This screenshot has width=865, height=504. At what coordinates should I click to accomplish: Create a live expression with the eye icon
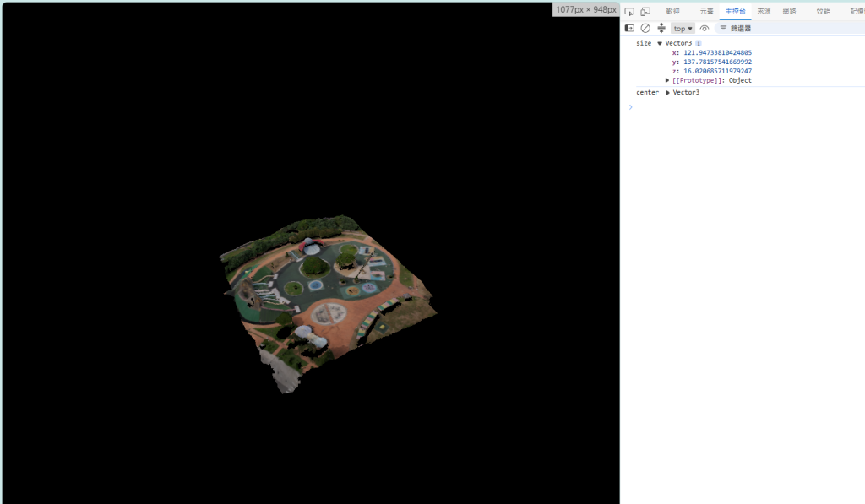pyautogui.click(x=705, y=28)
